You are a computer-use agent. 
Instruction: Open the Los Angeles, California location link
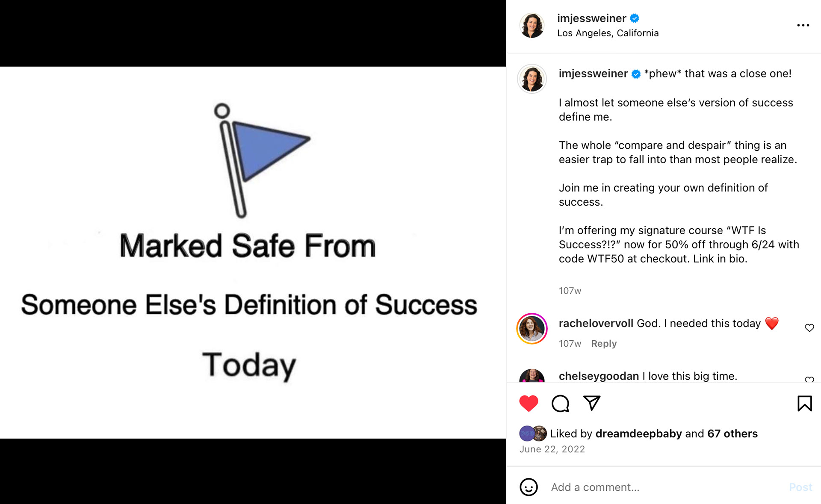pyautogui.click(x=608, y=33)
